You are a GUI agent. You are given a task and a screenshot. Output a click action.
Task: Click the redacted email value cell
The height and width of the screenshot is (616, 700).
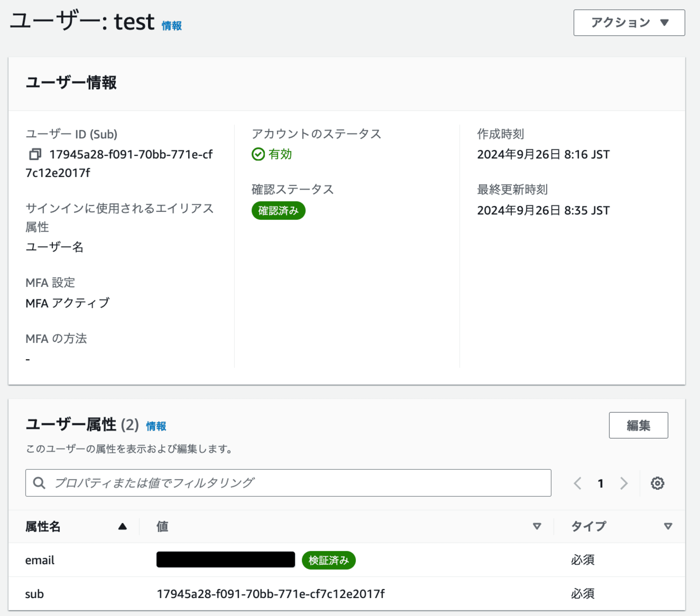pyautogui.click(x=226, y=559)
